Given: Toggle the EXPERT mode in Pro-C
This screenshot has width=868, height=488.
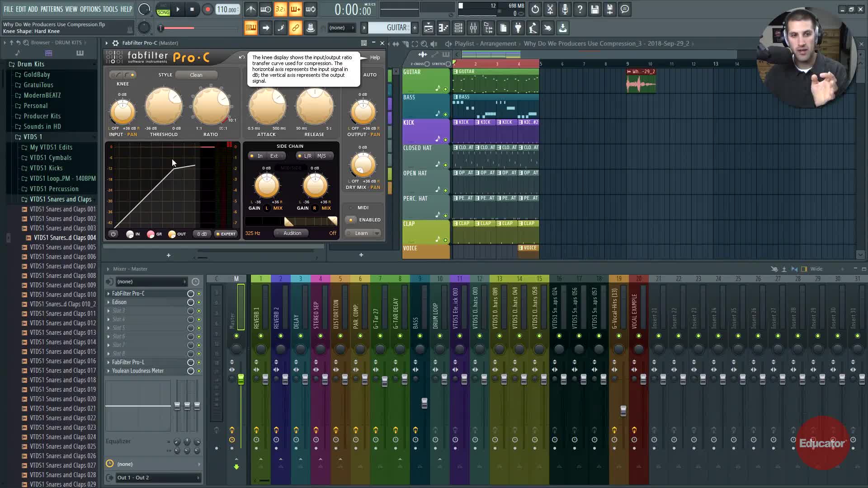Looking at the screenshot, I should [x=226, y=234].
